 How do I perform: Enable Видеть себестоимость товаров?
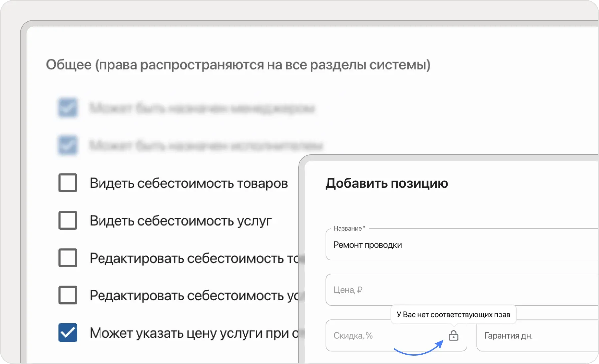click(x=68, y=182)
